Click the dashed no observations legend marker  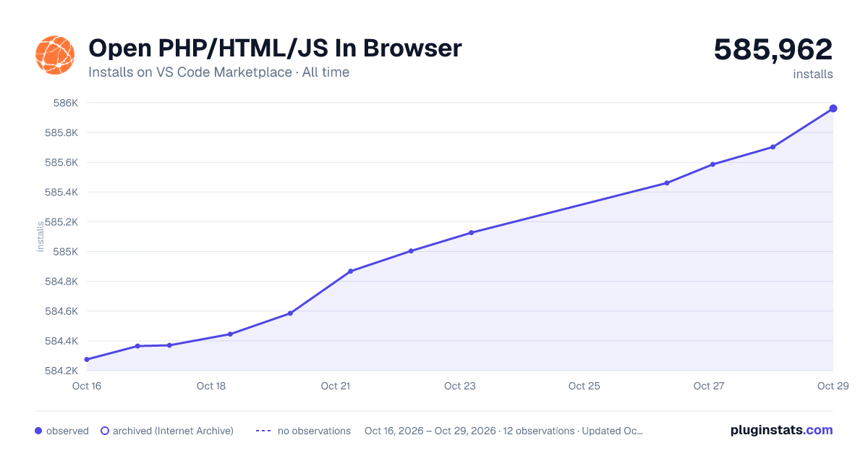click(263, 431)
